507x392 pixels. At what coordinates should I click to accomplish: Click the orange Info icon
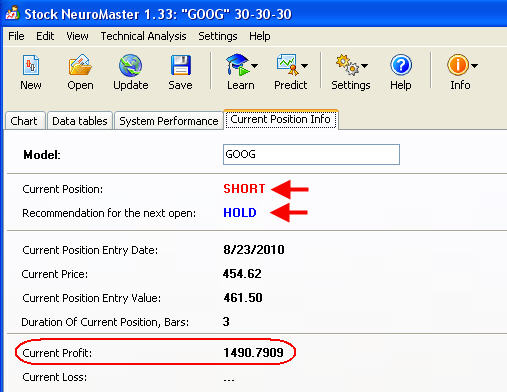[458, 65]
